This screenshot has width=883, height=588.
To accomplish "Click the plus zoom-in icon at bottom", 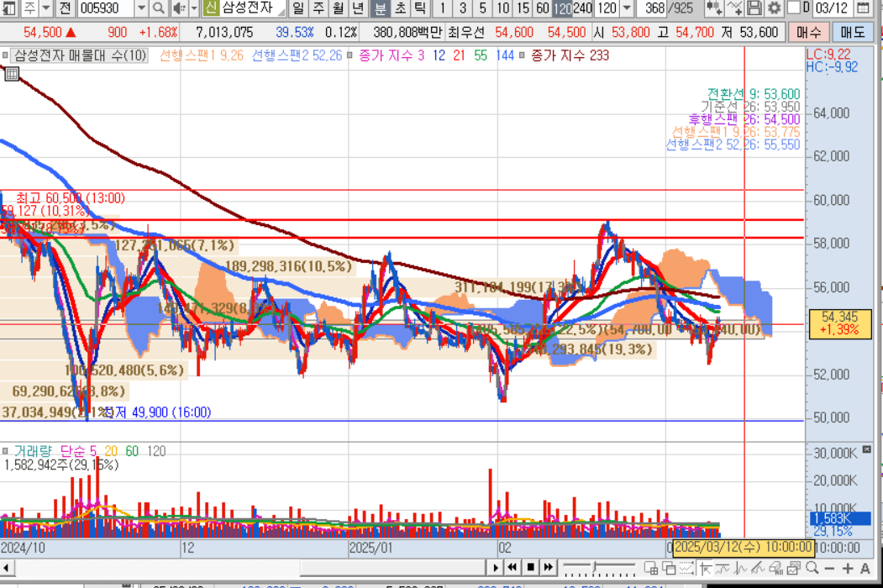I will [x=848, y=569].
